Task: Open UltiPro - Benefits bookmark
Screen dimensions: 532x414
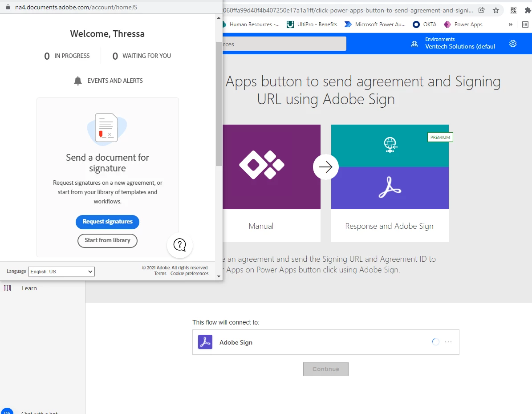Action: (312, 24)
